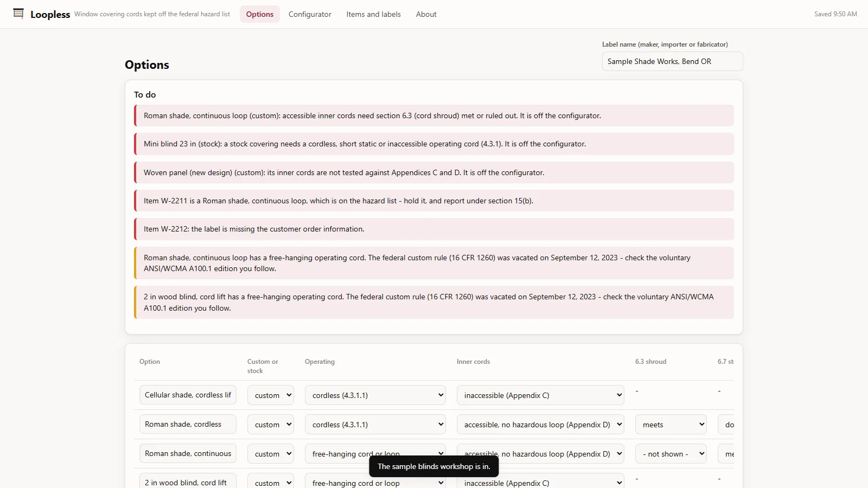This screenshot has width=868, height=488.
Task: Click the sample blinds workshop toast message
Action: coord(434,466)
